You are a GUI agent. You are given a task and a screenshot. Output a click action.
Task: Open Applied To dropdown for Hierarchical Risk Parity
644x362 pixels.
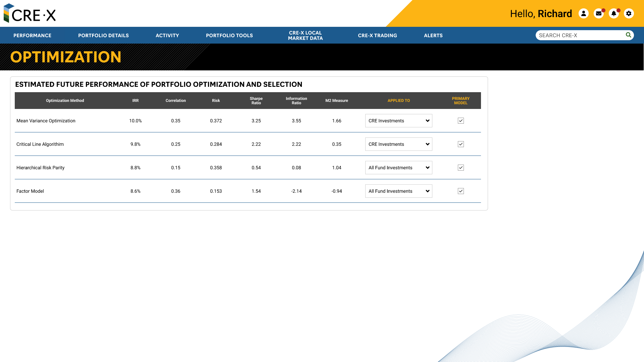[398, 168]
